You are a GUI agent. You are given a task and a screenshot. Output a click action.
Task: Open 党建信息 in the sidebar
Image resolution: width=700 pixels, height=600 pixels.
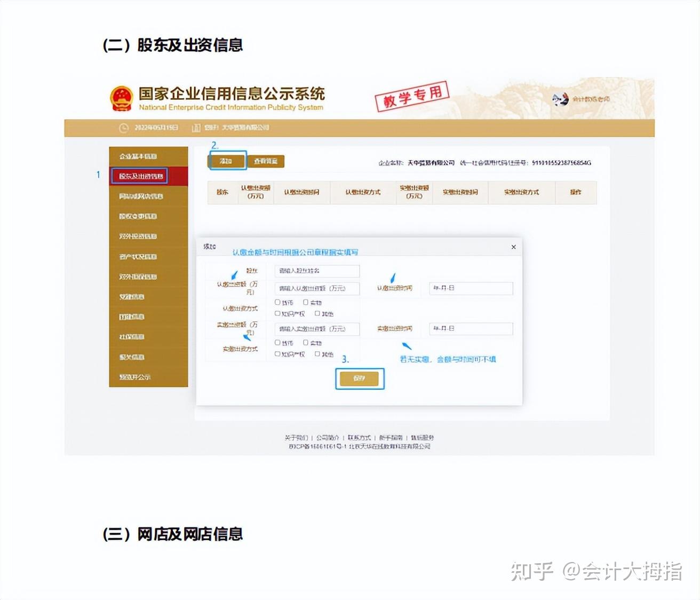148,297
